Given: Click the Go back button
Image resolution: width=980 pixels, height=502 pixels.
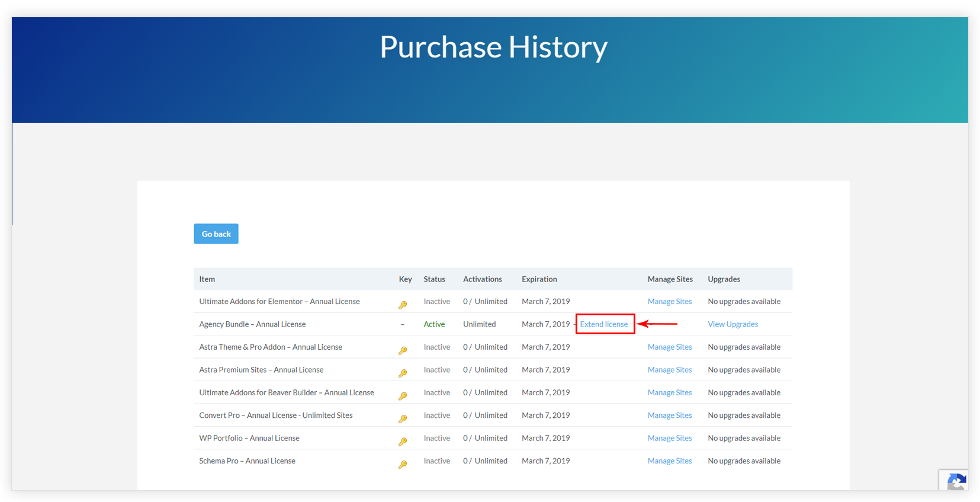Looking at the screenshot, I should pos(216,234).
